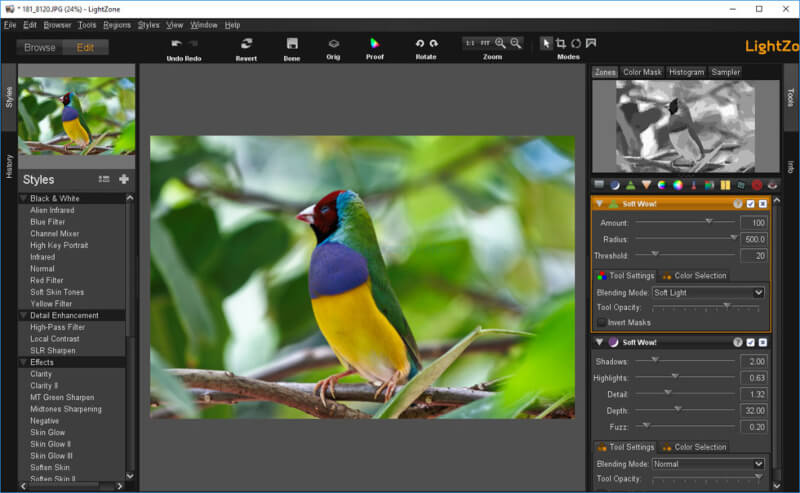Click the Done save icon
Image resolution: width=800 pixels, height=493 pixels.
[x=292, y=44]
